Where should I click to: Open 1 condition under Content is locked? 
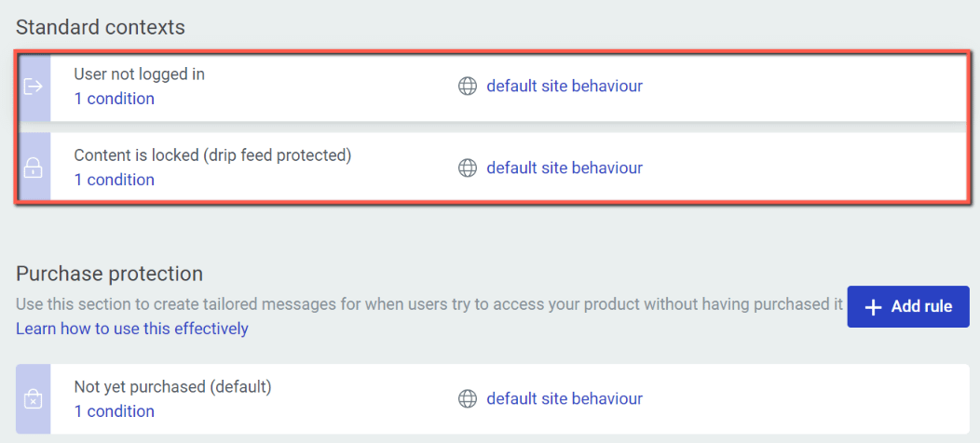click(115, 180)
